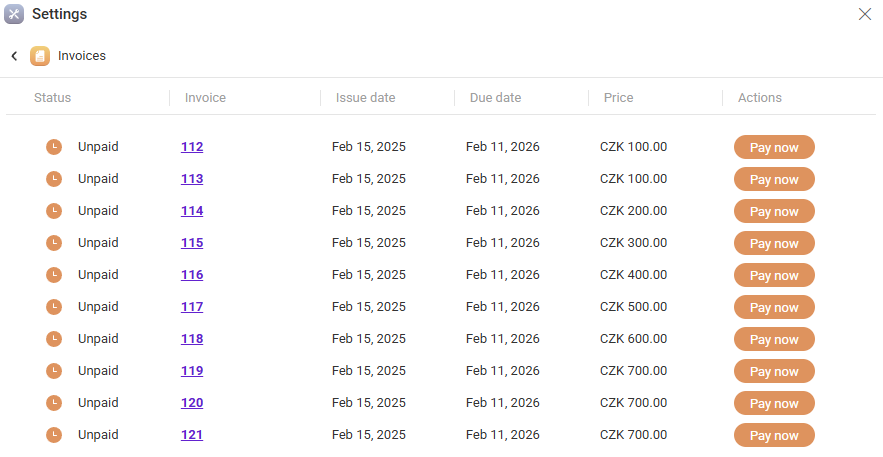Image resolution: width=883 pixels, height=457 pixels.
Task: Click unpaid clock icon for invoice 116
Action: point(54,275)
